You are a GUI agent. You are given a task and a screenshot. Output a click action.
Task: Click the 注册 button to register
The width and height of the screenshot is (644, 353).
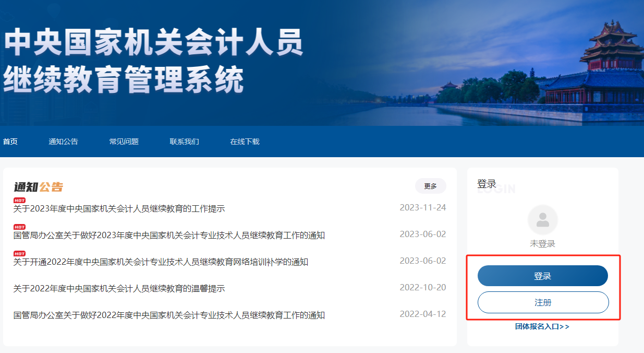(542, 302)
